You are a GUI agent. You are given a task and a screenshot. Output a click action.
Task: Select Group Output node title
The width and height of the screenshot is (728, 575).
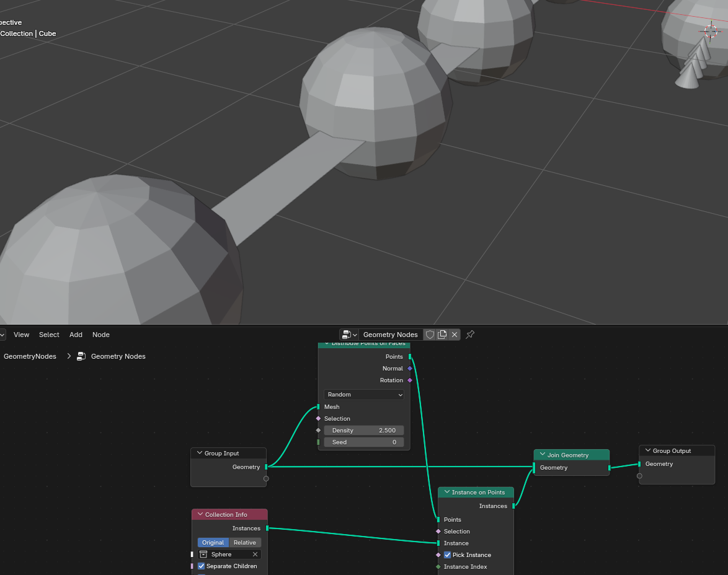[672, 450]
